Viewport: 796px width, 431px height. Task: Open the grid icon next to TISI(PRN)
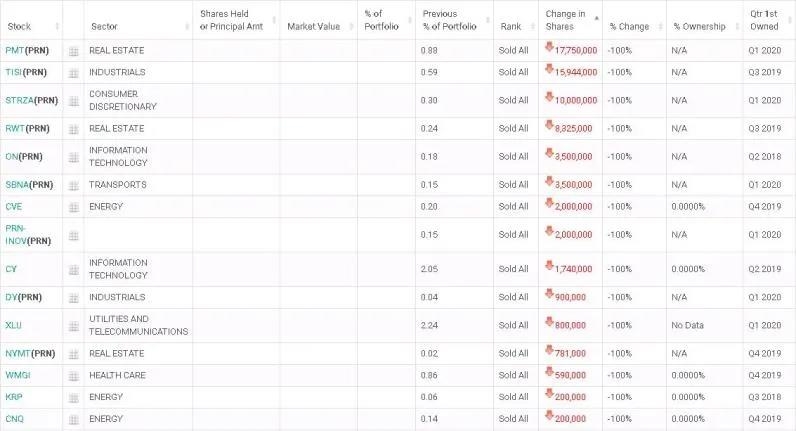pos(74,72)
